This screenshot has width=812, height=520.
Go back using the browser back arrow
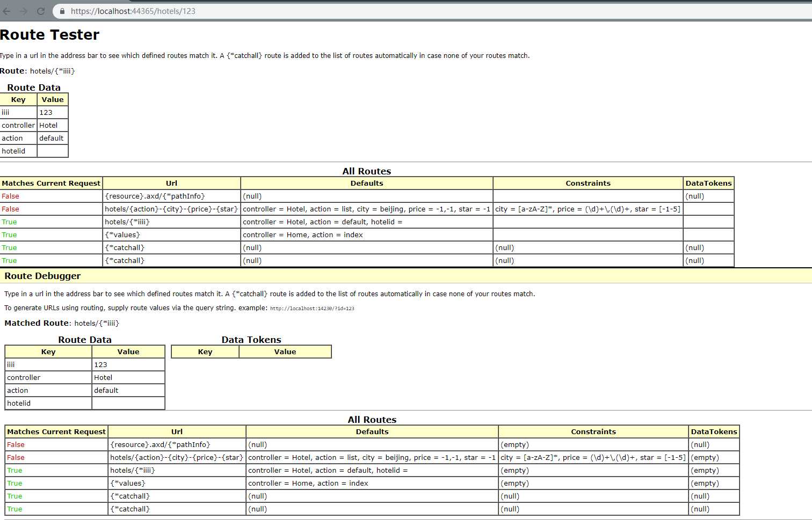tap(7, 11)
